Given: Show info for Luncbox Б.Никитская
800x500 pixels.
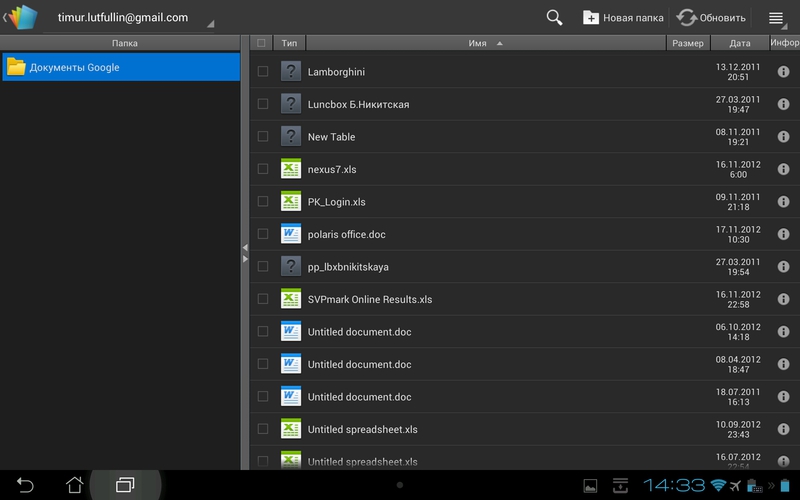Looking at the screenshot, I should (x=783, y=104).
